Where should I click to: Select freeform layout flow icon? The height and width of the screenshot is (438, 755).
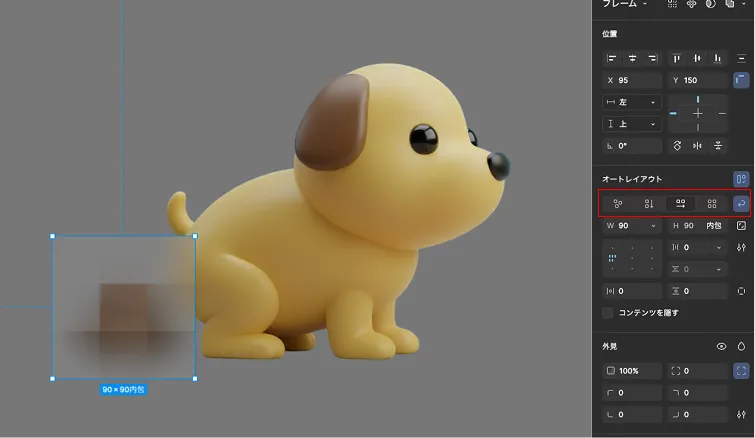pyautogui.click(x=618, y=203)
